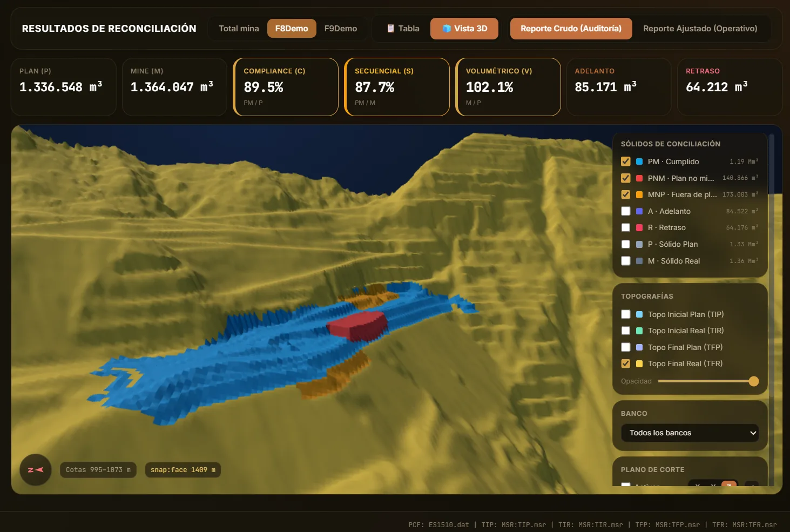The image size is (790, 532).
Task: Click the 1.33 Mm³ Sólido Plan value
Action: coord(744,244)
